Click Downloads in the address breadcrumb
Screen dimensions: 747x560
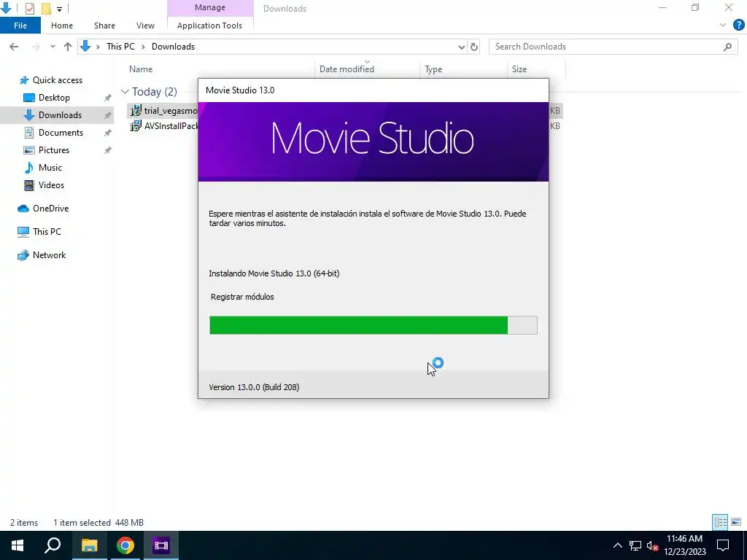(173, 47)
